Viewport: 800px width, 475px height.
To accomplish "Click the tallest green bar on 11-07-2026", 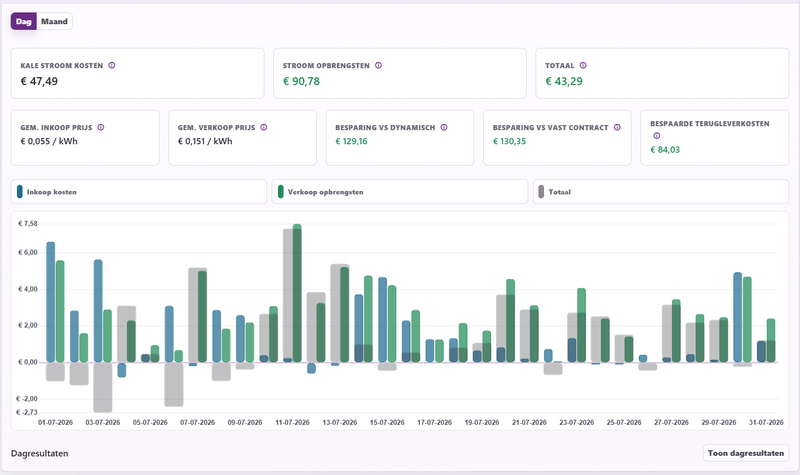I will coord(297,293).
